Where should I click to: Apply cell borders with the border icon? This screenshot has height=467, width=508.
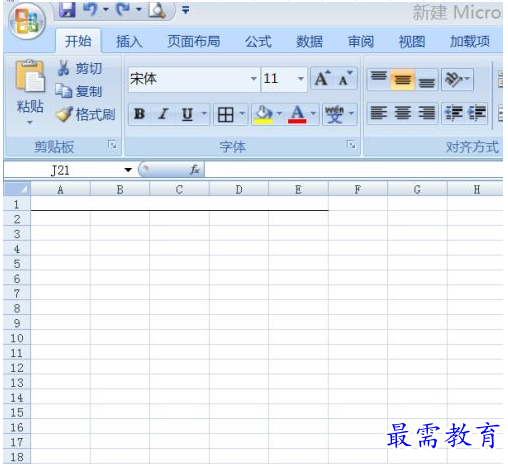(226, 115)
